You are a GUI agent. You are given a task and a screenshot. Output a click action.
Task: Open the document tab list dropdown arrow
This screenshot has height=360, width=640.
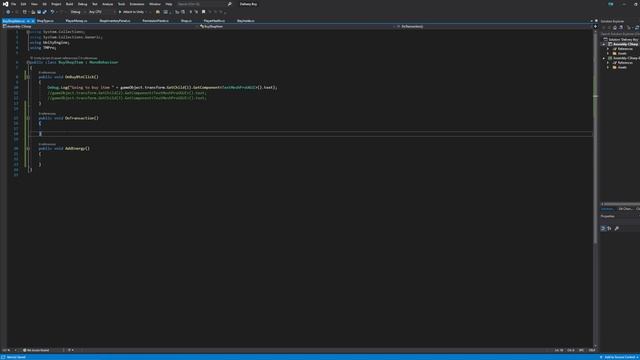click(x=591, y=21)
